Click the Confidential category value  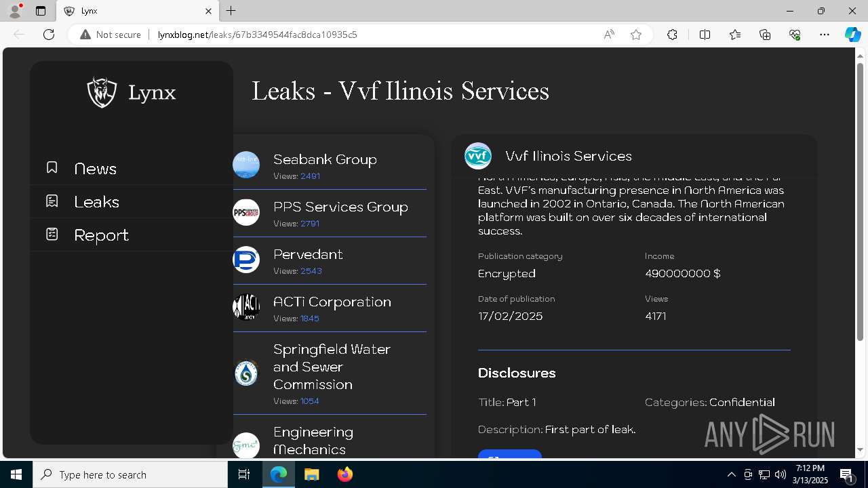pos(742,403)
